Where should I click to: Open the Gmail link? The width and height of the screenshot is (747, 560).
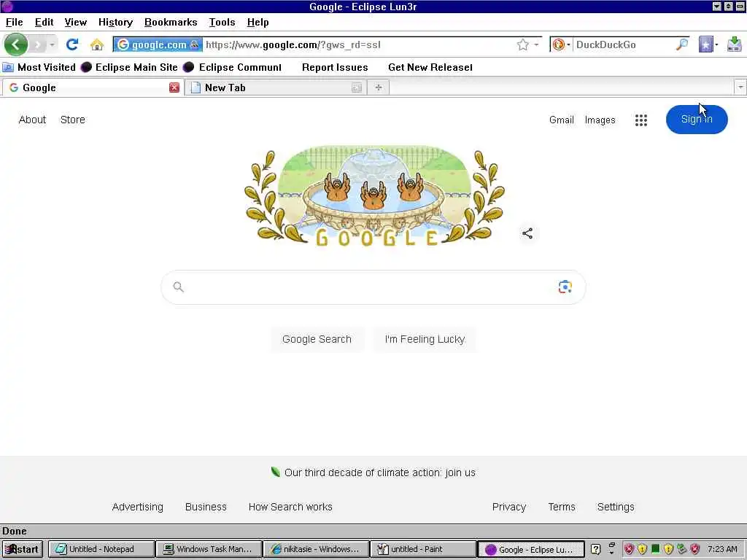(x=562, y=120)
